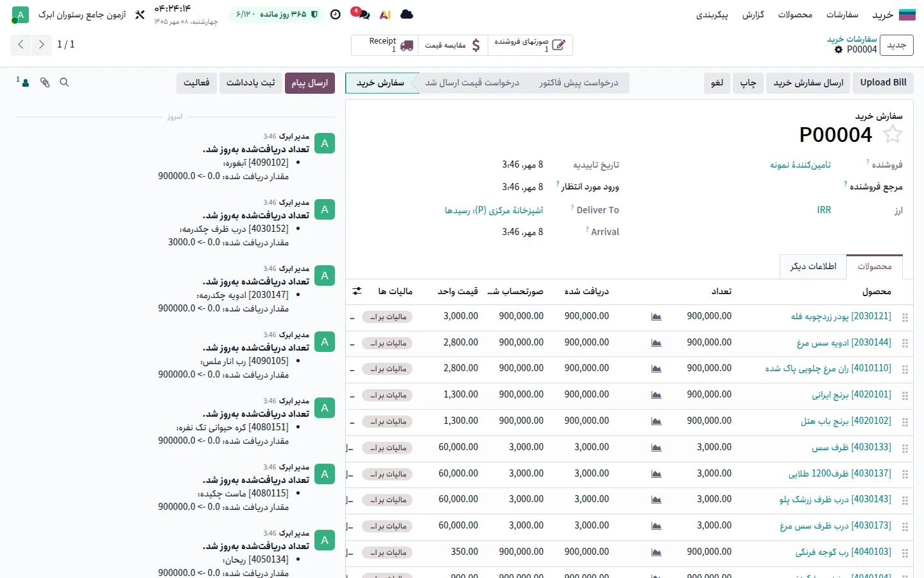924x578 pixels.
Task: Open گزارش menu in top navigation
Action: pos(753,14)
